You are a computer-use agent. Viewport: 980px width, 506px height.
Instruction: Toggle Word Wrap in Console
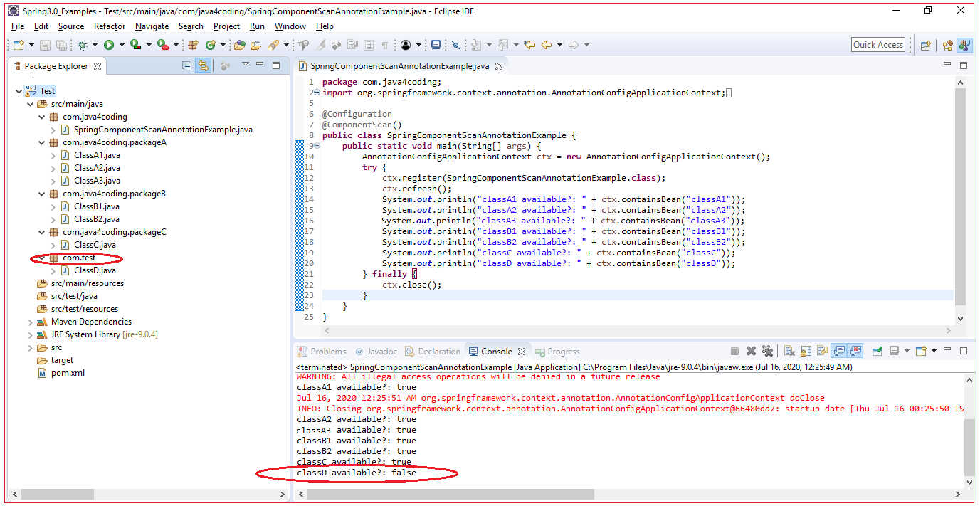tap(822, 351)
